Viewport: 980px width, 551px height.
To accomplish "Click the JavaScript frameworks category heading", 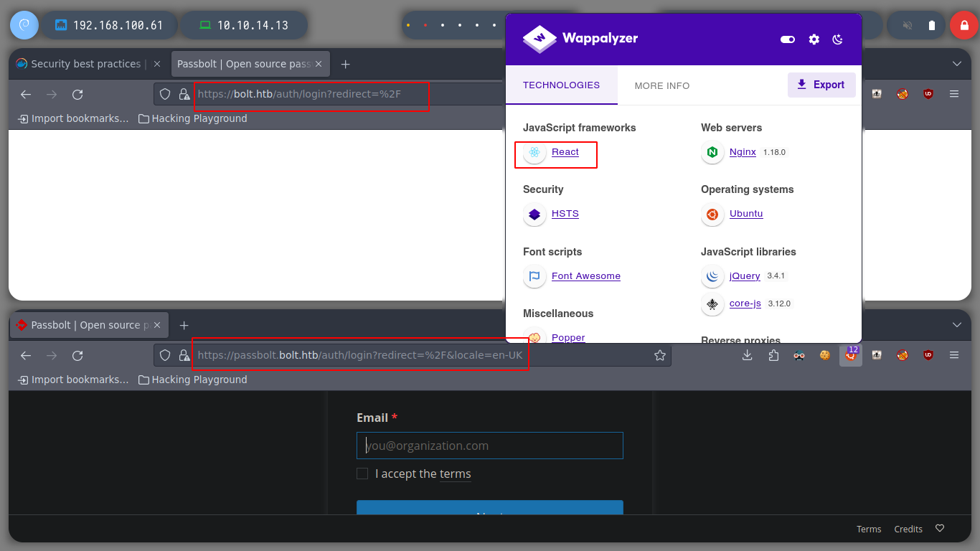I will (x=580, y=128).
